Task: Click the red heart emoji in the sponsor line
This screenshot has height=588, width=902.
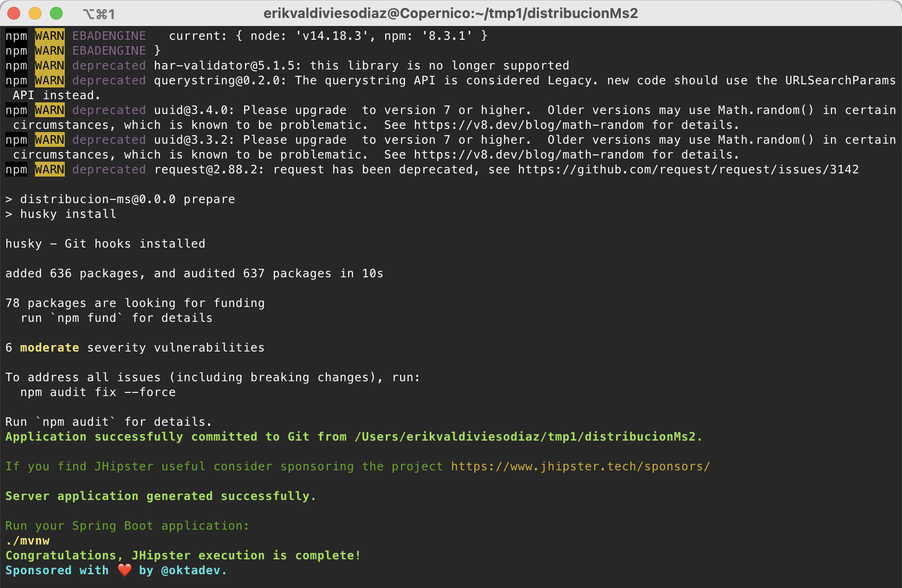Action: click(x=125, y=571)
